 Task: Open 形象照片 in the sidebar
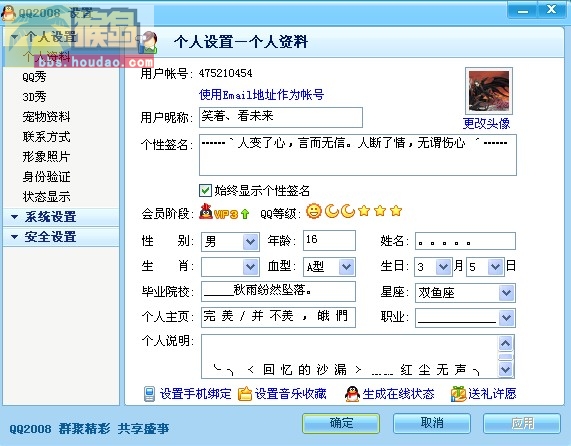tap(46, 157)
